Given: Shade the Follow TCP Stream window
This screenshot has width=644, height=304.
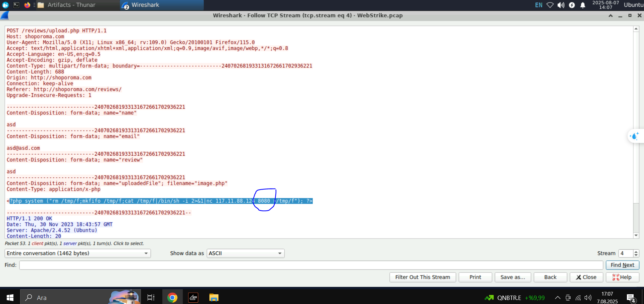Looking at the screenshot, I should [x=610, y=15].
